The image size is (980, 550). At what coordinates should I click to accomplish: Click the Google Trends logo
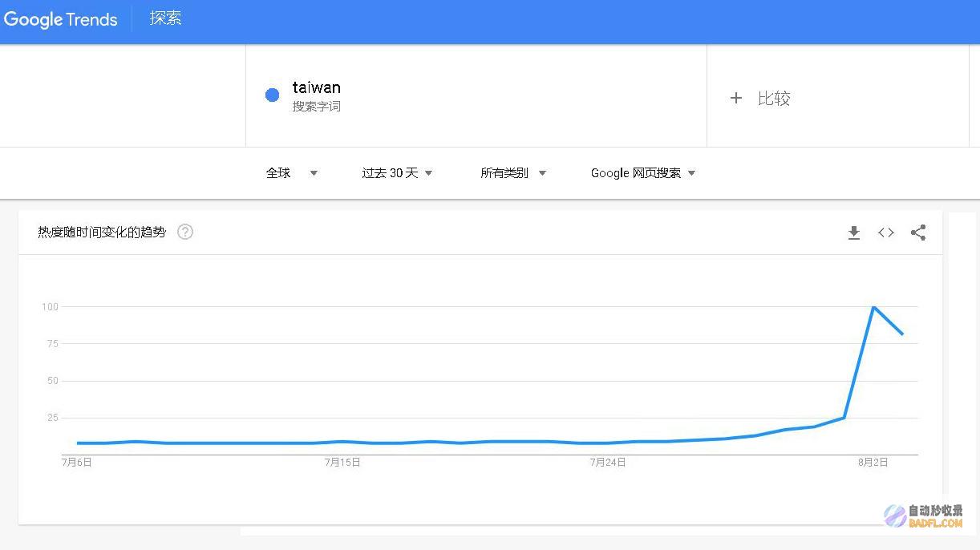click(x=61, y=19)
